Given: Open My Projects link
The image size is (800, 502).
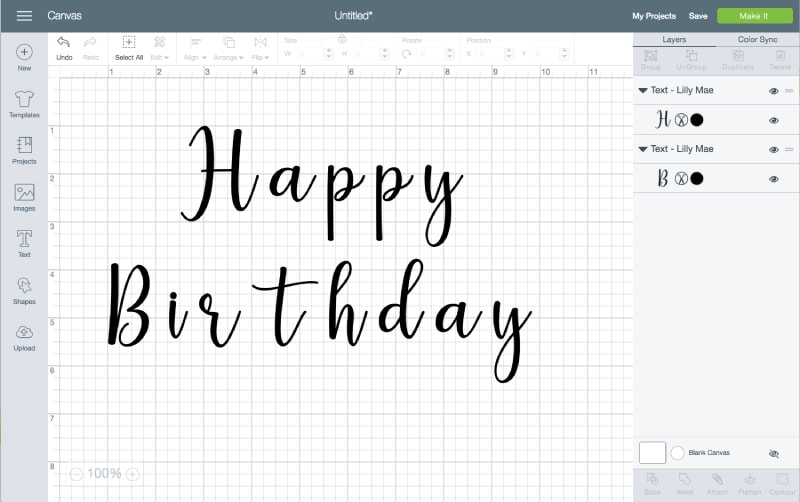Looking at the screenshot, I should pyautogui.click(x=654, y=16).
